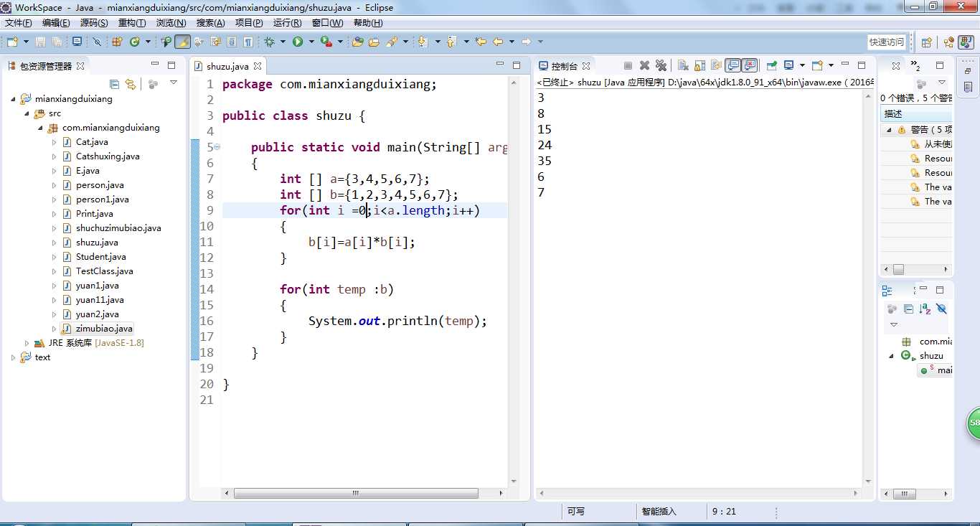Image resolution: width=980 pixels, height=526 pixels.
Task: Click the New Java Package toolbar icon
Action: click(x=116, y=42)
